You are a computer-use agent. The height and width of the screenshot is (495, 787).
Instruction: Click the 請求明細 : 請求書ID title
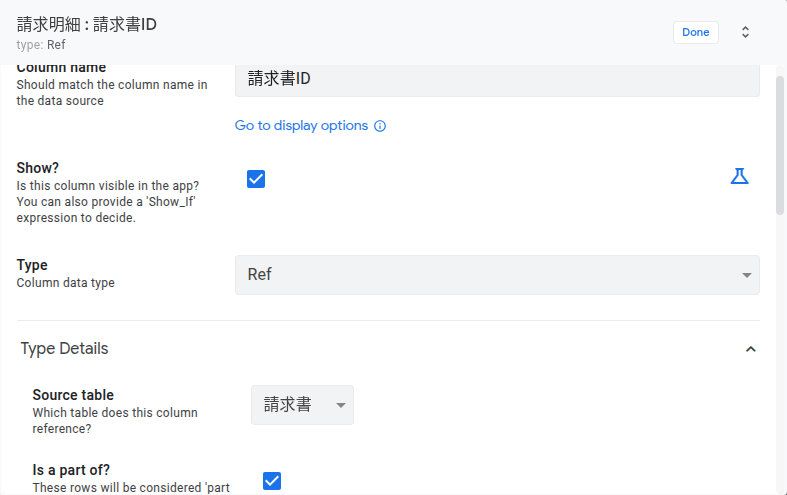(x=87, y=25)
